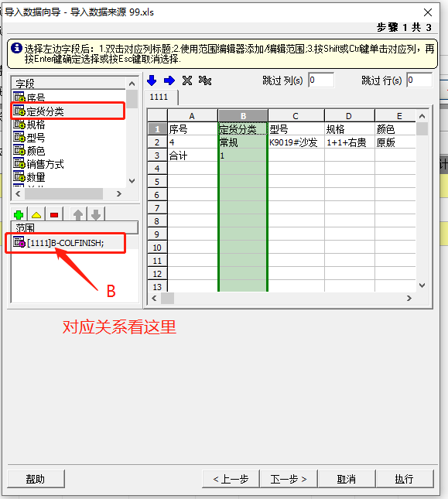Screen dimensions: 448x499
Task: Edit range using the yellow triangle icon
Action: pyautogui.click(x=36, y=215)
